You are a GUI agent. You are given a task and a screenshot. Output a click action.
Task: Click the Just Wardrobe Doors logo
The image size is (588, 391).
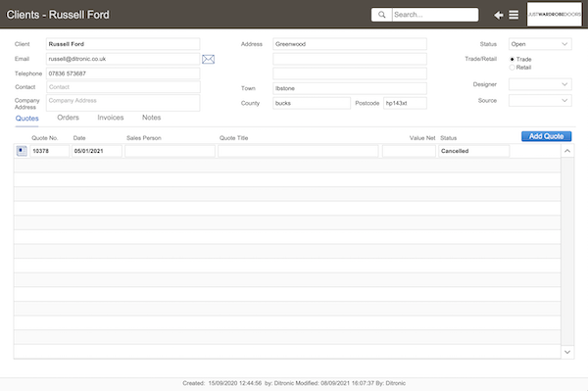[555, 15]
